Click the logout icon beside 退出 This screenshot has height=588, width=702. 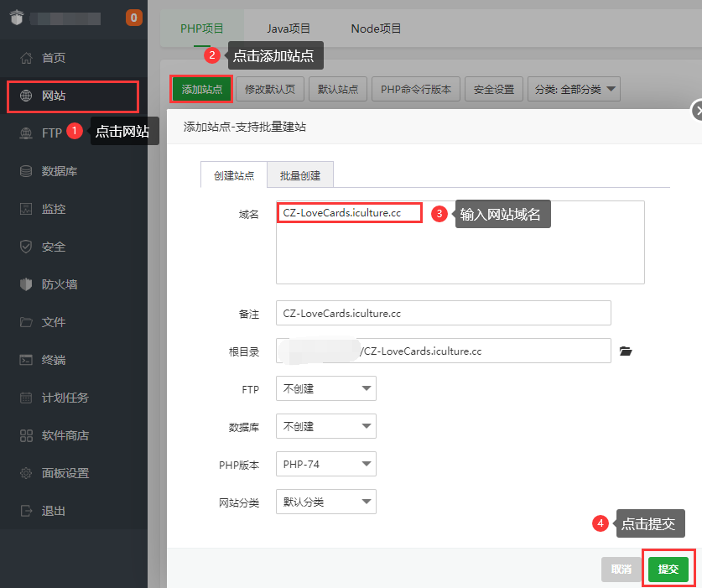(x=26, y=511)
